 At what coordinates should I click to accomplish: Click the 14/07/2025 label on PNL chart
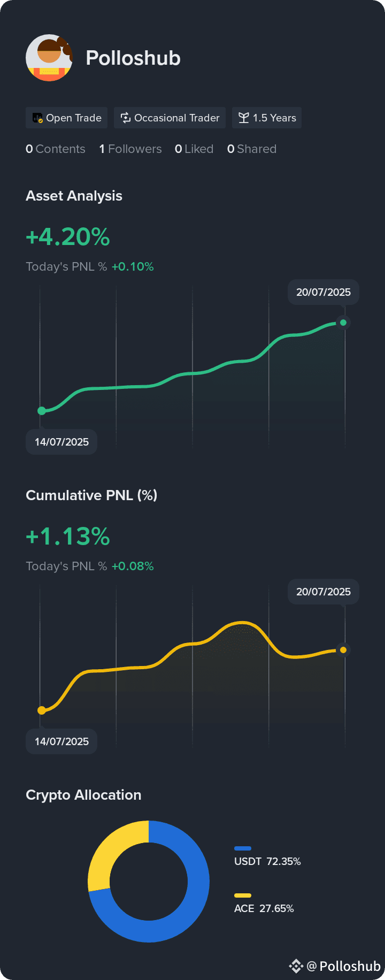[x=61, y=741]
